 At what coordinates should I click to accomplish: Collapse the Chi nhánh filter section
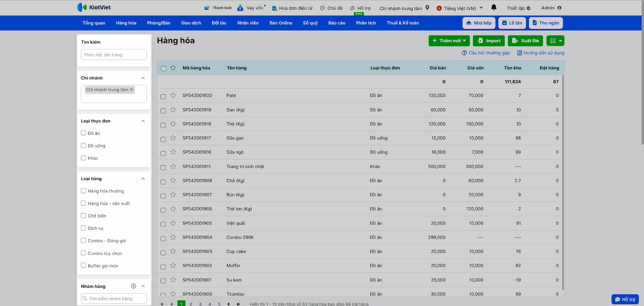click(143, 78)
